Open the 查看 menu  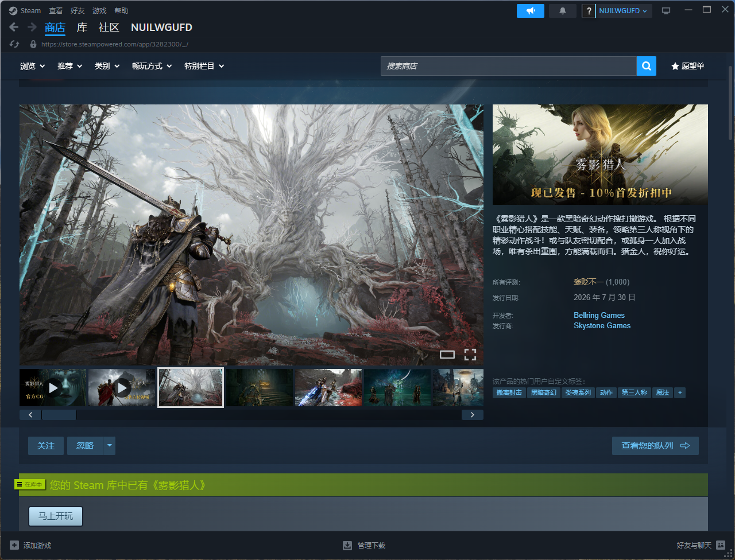pyautogui.click(x=56, y=11)
